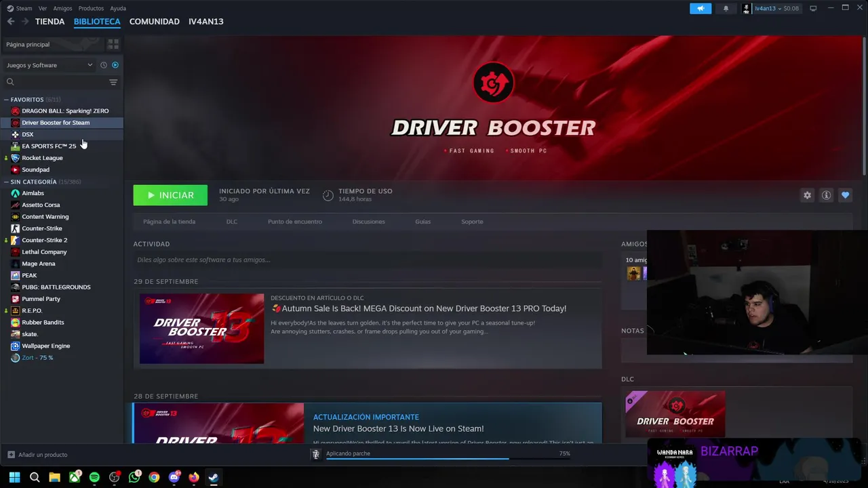Viewport: 868px width, 488px height.
Task: Open the Amigos menu
Action: [62, 8]
